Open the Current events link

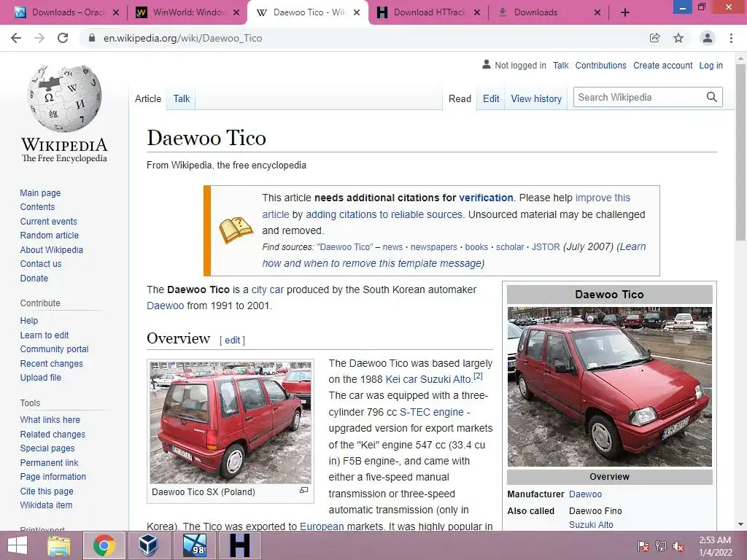48,222
